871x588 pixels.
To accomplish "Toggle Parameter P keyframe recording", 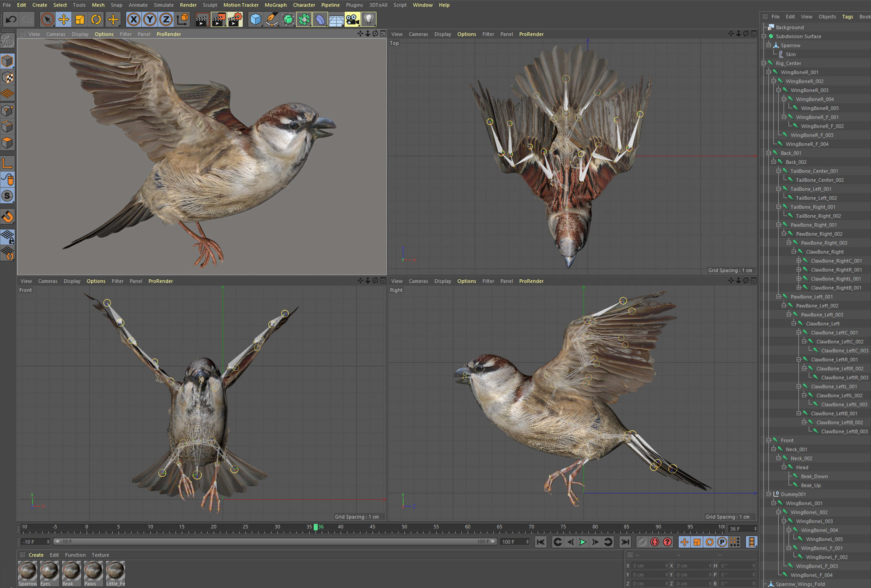I will (722, 542).
